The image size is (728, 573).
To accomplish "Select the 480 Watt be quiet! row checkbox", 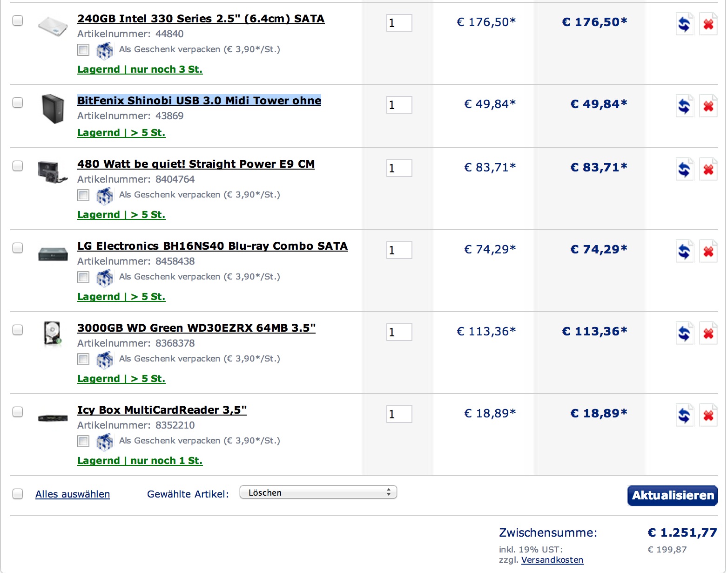I will point(18,166).
